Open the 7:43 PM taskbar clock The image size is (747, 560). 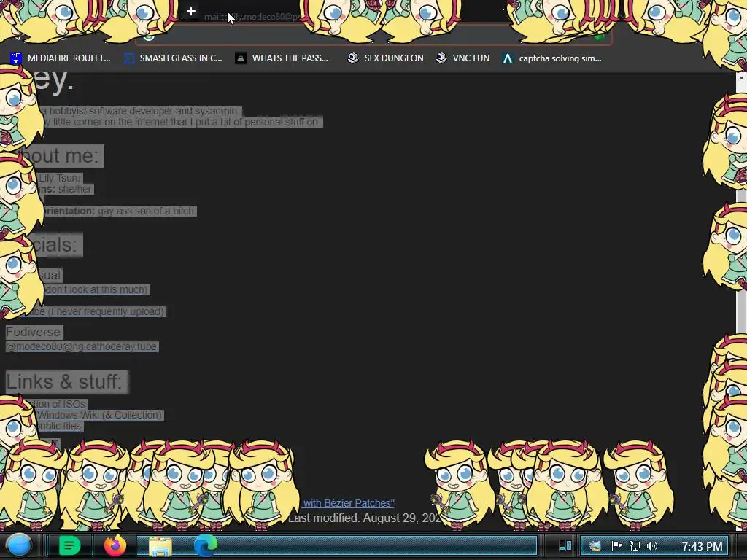pyautogui.click(x=702, y=546)
